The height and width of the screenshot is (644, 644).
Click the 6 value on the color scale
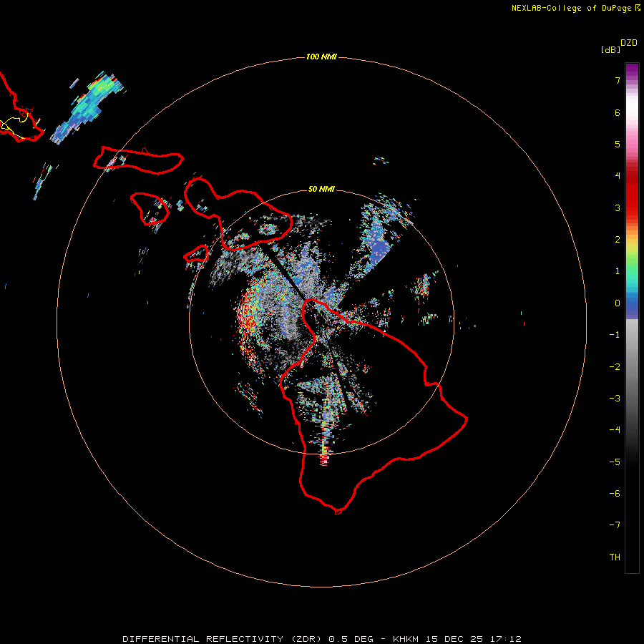coord(618,112)
